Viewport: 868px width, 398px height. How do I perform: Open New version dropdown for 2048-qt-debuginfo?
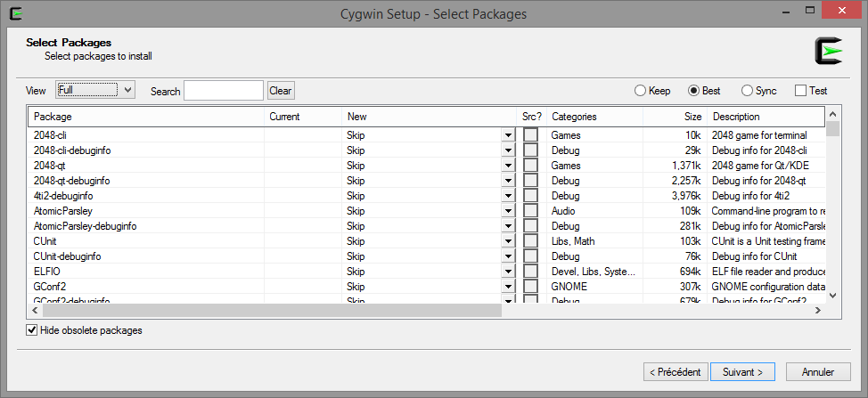tap(508, 180)
